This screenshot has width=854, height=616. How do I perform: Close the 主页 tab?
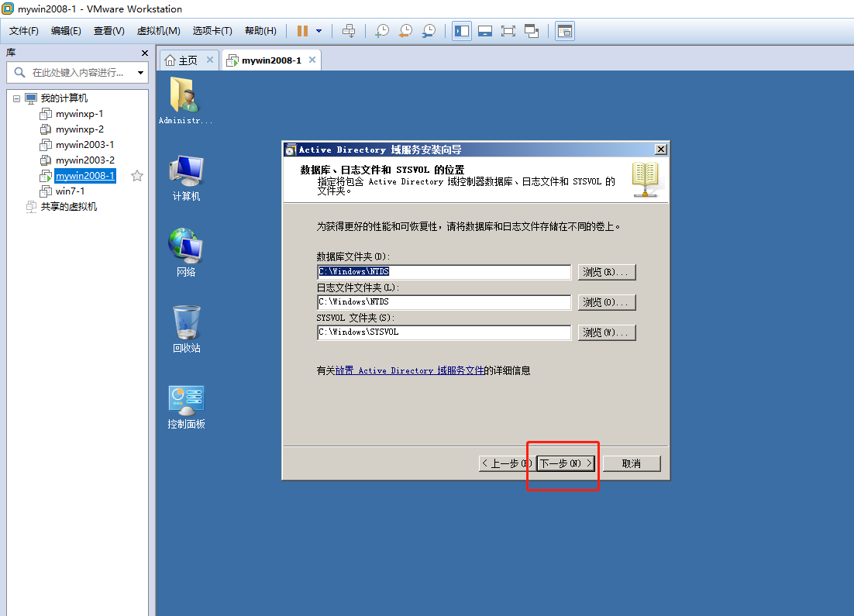[210, 60]
